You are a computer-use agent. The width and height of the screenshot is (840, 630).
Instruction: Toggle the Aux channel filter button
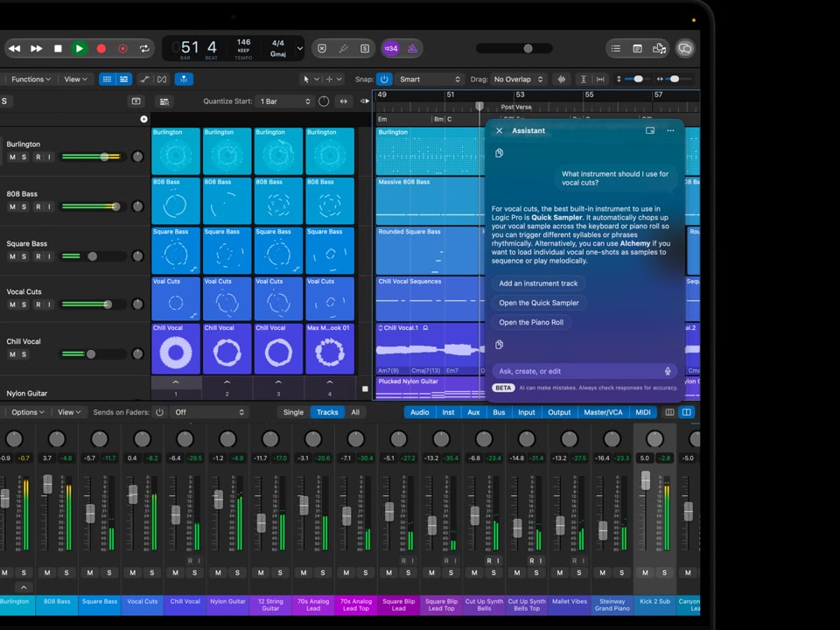[x=473, y=412]
